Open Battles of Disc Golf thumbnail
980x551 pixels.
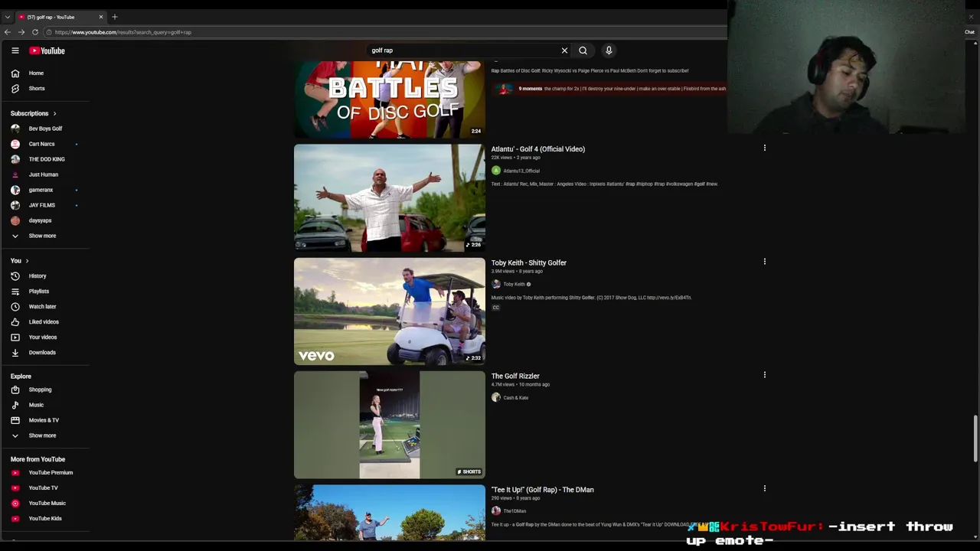pyautogui.click(x=389, y=99)
